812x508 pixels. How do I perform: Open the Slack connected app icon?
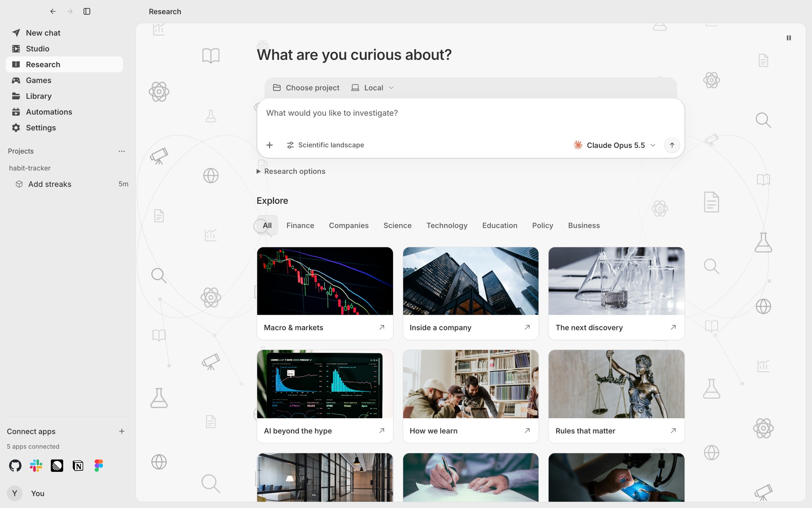36,466
